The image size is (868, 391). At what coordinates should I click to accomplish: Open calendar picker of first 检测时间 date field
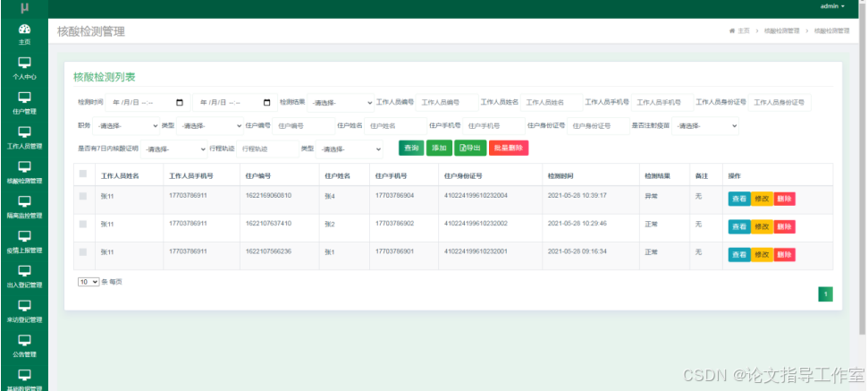click(x=180, y=103)
